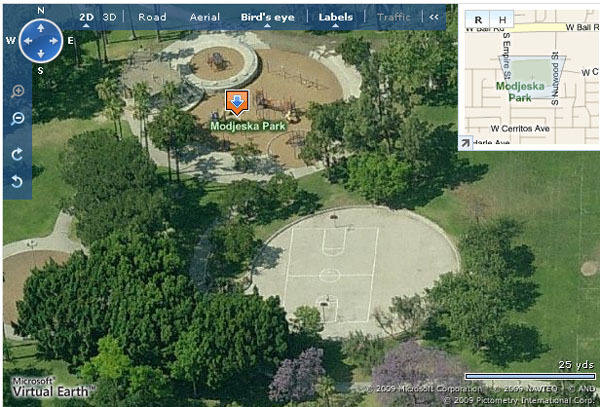Zoom in with the plus magnifier
The image size is (600, 407).
[x=17, y=91]
